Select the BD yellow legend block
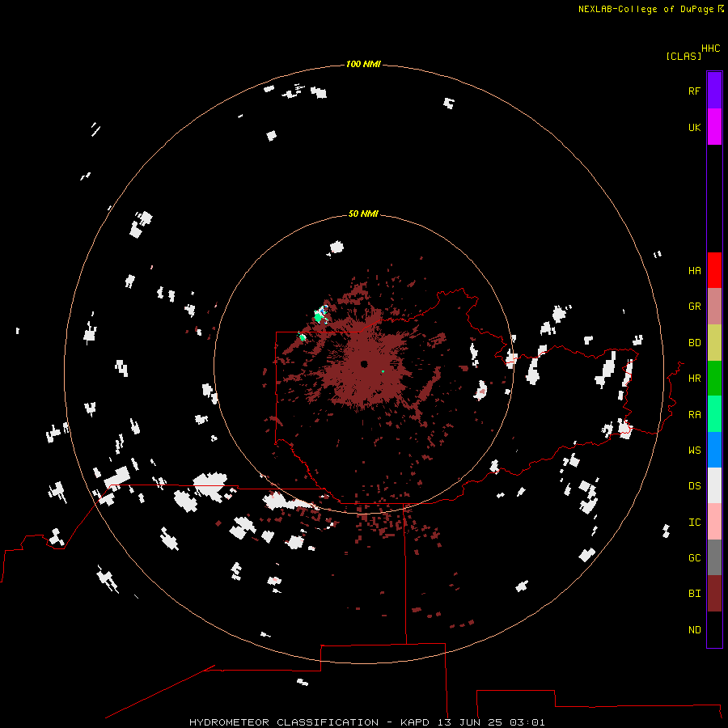Screen dimensions: 728x728 pos(714,343)
